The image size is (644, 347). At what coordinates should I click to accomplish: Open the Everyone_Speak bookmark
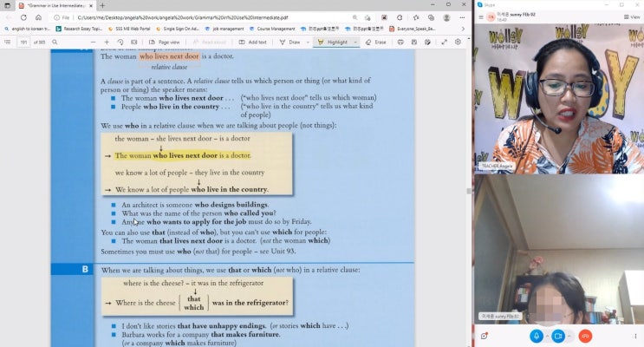point(413,29)
